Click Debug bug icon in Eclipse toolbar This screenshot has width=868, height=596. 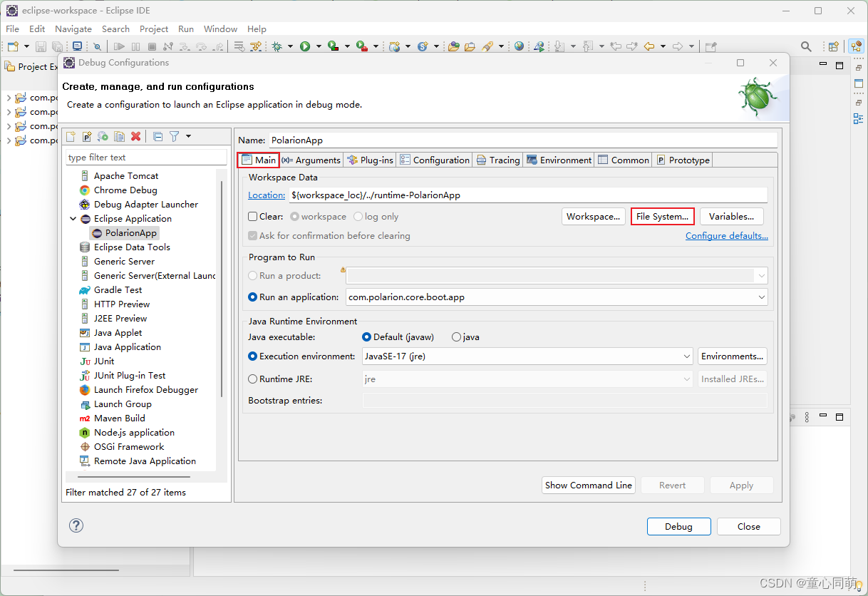277,46
